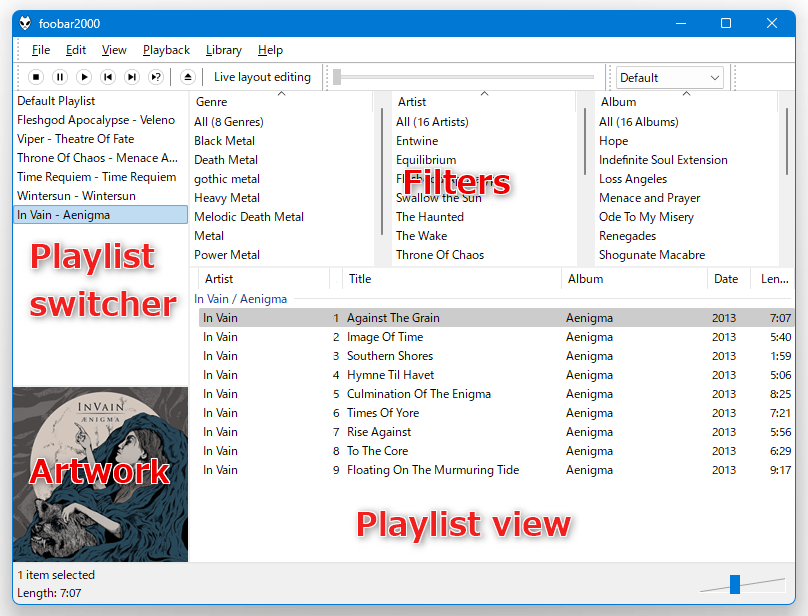
Task: Select Melodic Death Metal genre filter
Action: point(249,217)
